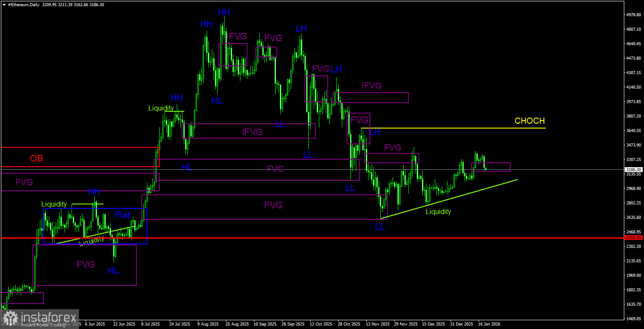
Task: Click the 3473.90 price axis value
Action: coord(633,145)
